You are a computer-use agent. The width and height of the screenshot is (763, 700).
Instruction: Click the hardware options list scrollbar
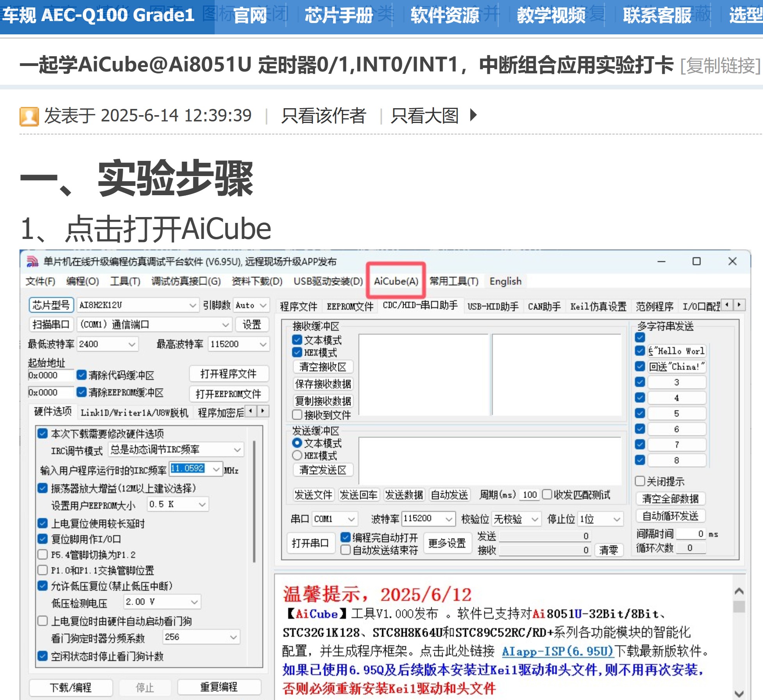tap(254, 502)
